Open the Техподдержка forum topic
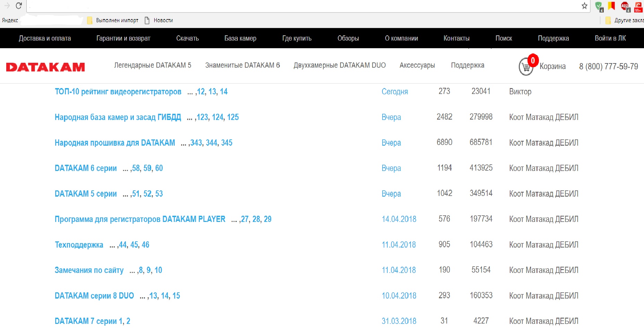Image resolution: width=644 pixels, height=335 pixels. point(79,245)
